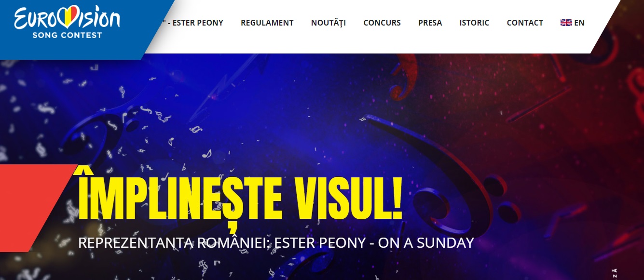Click the Reprezentanta României Ester Peony subtitle
This screenshot has width=644, height=280.
(276, 242)
